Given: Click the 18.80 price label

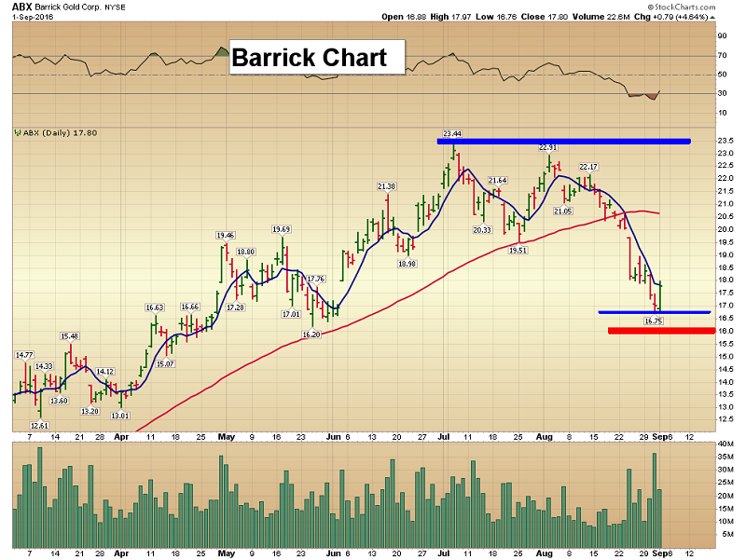Looking at the screenshot, I should (x=245, y=252).
